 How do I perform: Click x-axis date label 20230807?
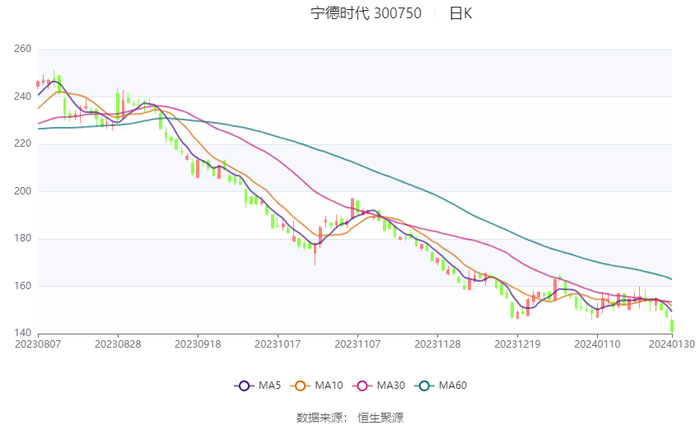[38, 345]
